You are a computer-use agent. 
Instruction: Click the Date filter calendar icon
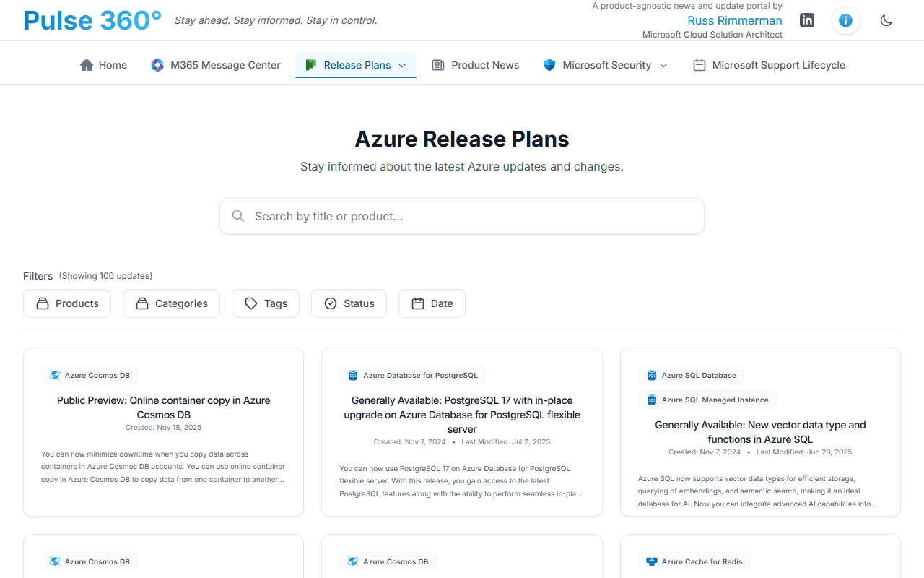418,303
